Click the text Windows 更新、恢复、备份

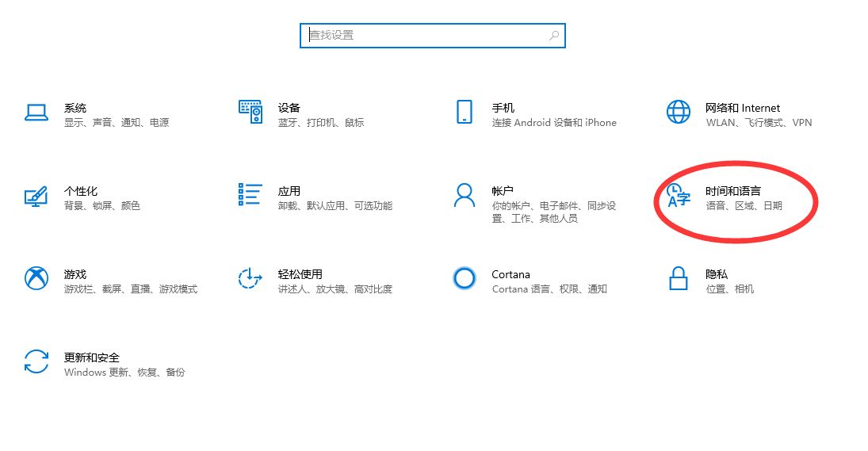[124, 373]
